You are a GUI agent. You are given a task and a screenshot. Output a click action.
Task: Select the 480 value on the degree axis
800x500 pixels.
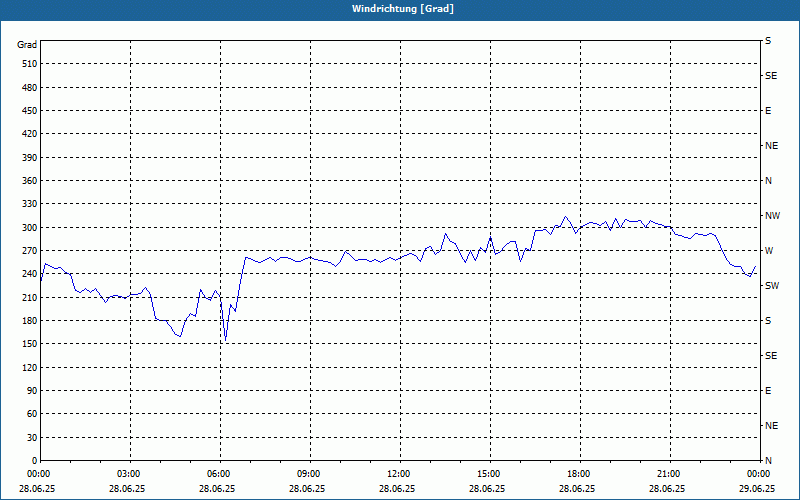(x=29, y=87)
